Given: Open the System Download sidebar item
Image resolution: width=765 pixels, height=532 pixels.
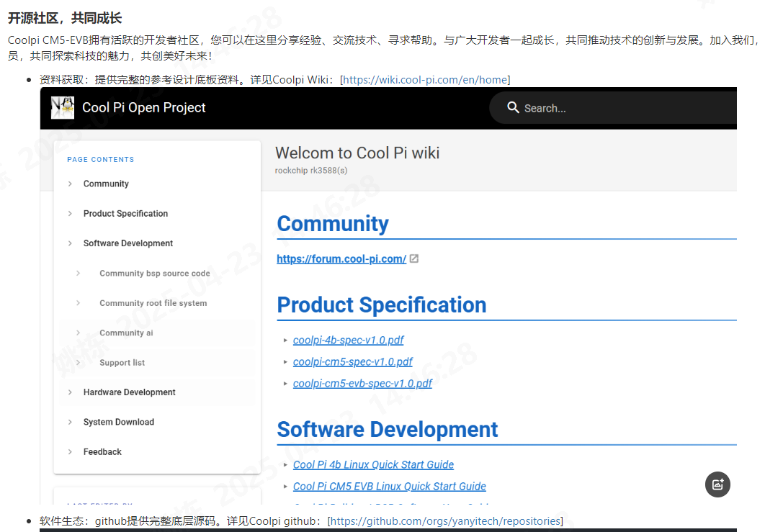Looking at the screenshot, I should point(119,422).
